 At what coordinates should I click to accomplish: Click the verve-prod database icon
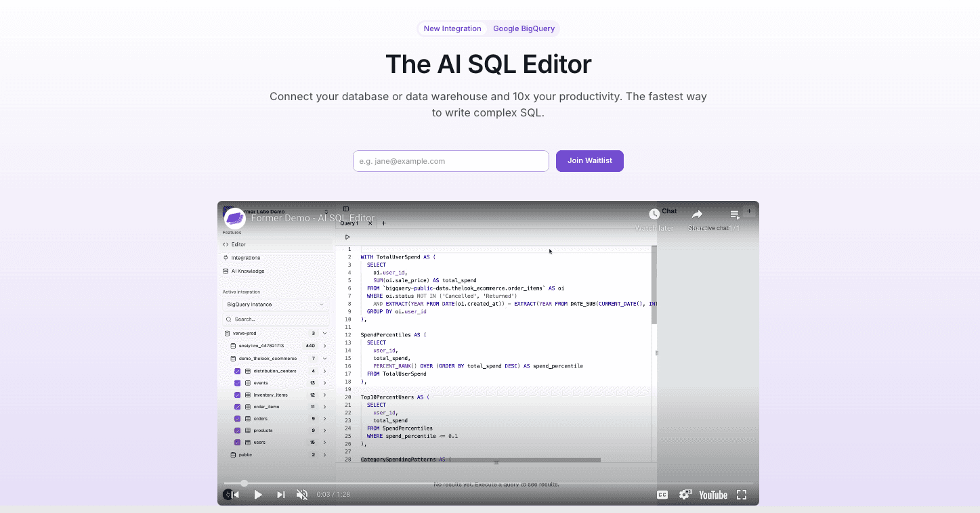click(227, 334)
